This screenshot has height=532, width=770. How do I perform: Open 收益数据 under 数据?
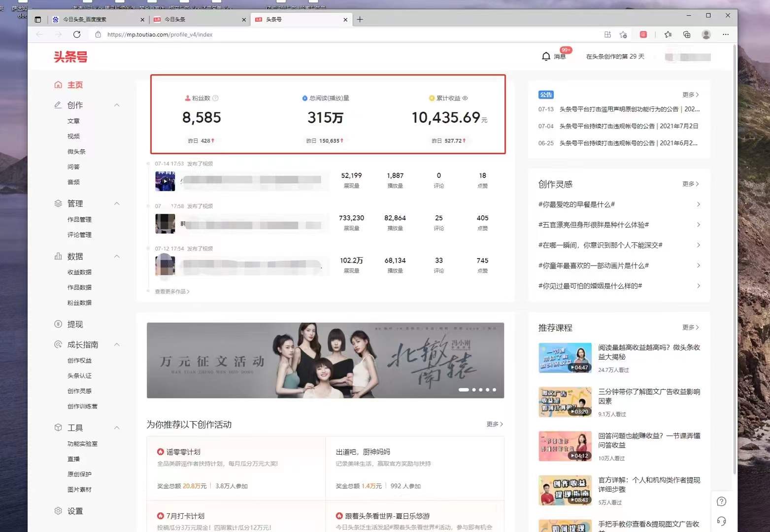pos(79,272)
